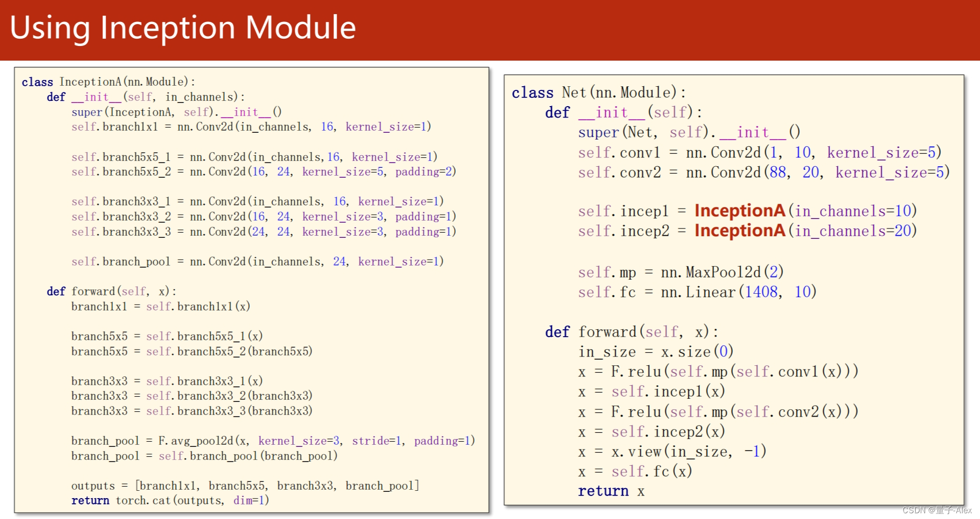Click 'x = F.relu(self.mp(self.conv2(x)))' line
The height and width of the screenshot is (519, 980).
tap(718, 412)
